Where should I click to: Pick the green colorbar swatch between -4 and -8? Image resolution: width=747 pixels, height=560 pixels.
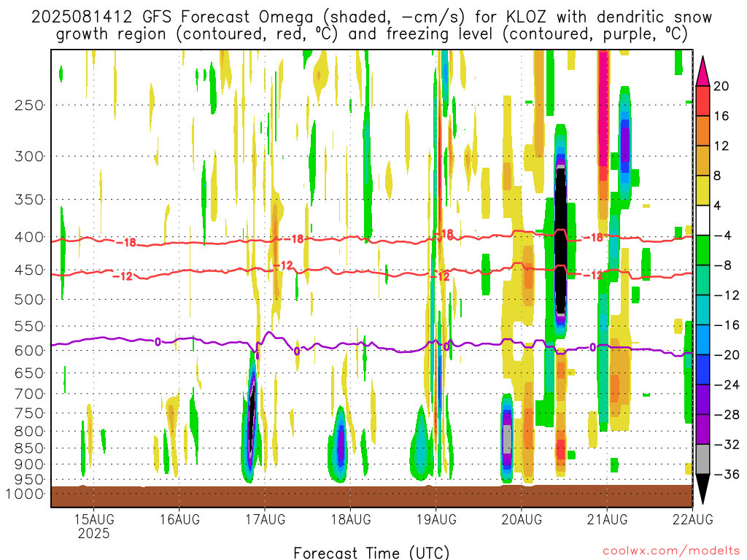(703, 251)
